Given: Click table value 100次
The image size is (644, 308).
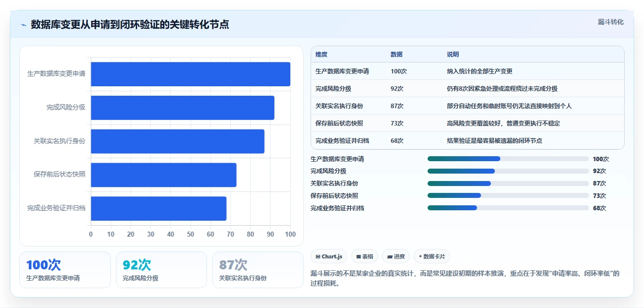Looking at the screenshot, I should 398,71.
